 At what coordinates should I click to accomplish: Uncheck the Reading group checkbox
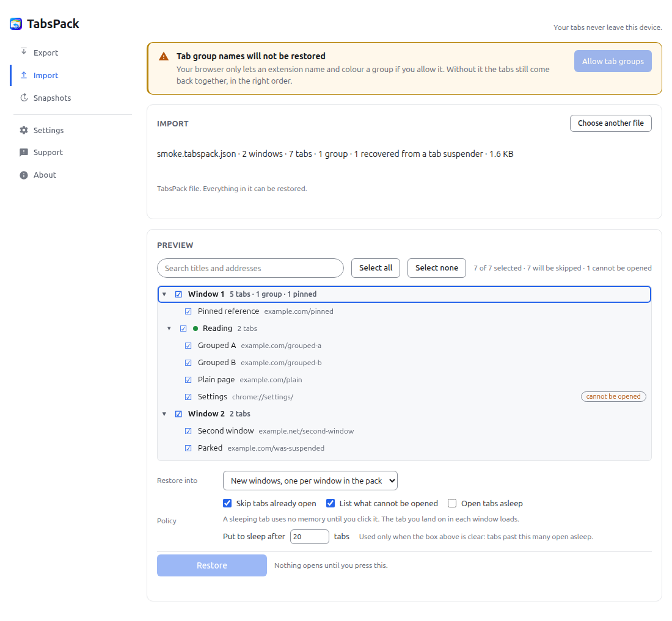[183, 329]
